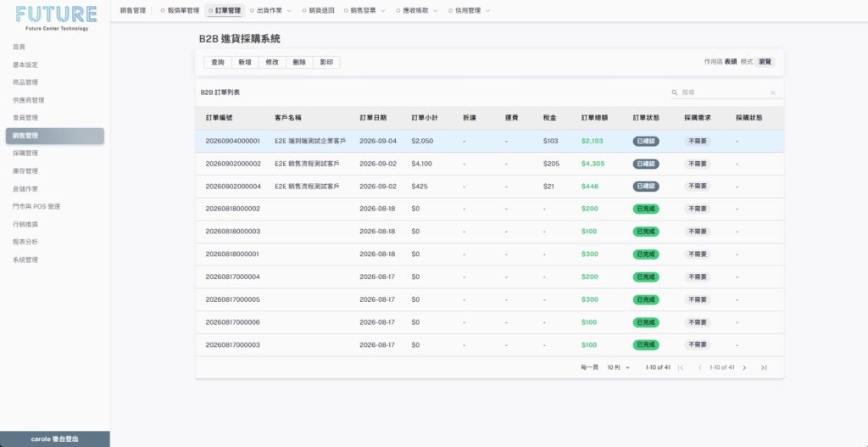868x447 pixels.
Task: Open the 信用管理 tab
Action: tap(468, 10)
